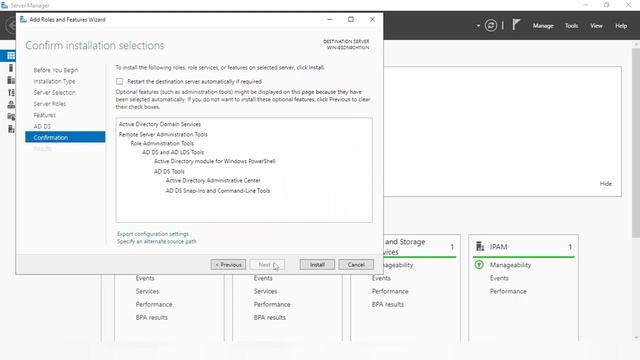Select the All Servers sidebar icon
The width and height of the screenshot is (640, 360).
point(11,80)
